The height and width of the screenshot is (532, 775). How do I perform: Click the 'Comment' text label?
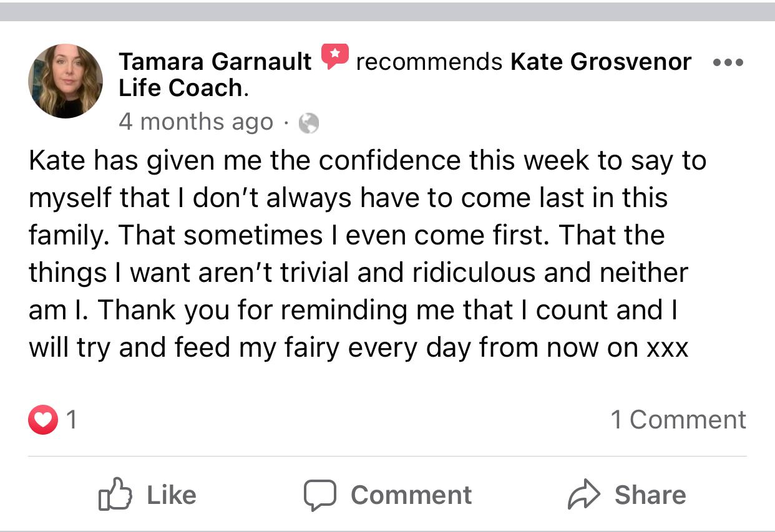coord(411,495)
